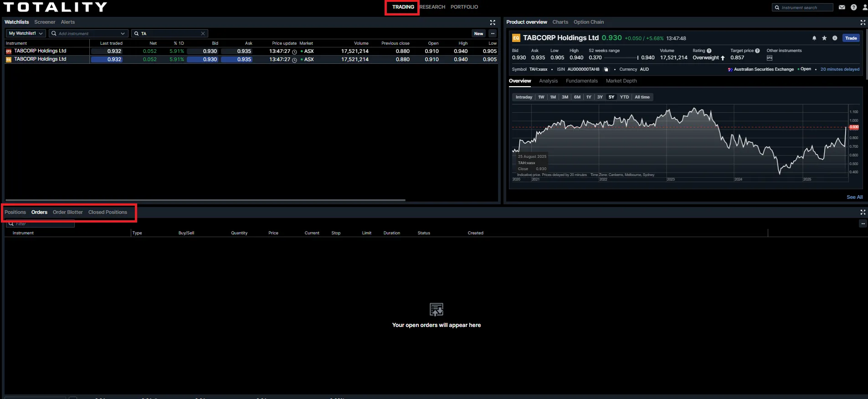
Task: Toggle favorite star for TABCORP
Action: (x=824, y=38)
